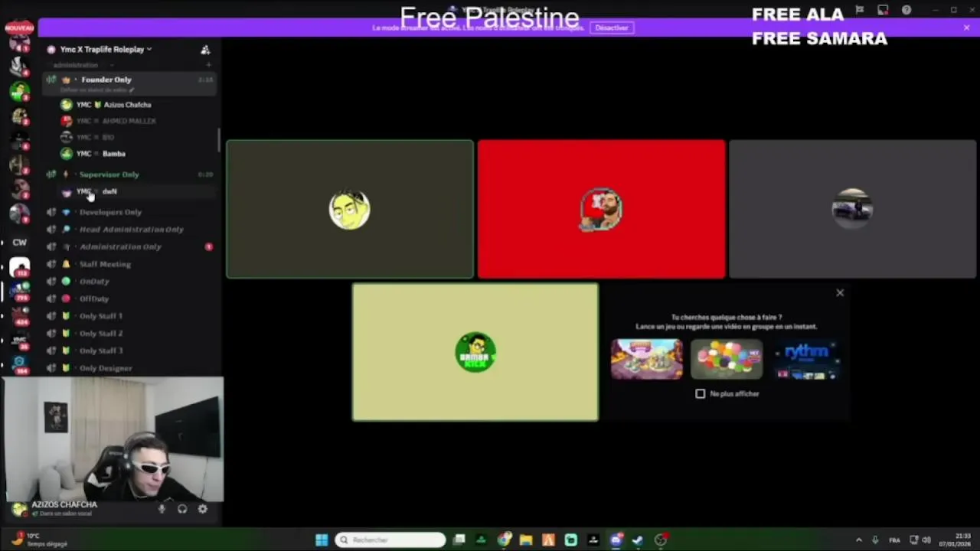
Task: Open the Administration Only unread badge
Action: tap(208, 246)
